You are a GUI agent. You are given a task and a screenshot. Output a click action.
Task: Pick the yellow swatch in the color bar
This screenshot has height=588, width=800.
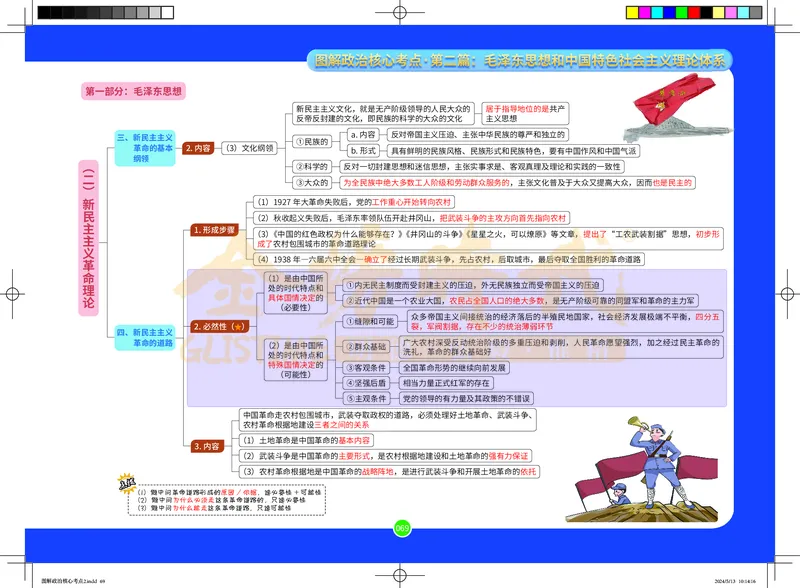click(632, 11)
